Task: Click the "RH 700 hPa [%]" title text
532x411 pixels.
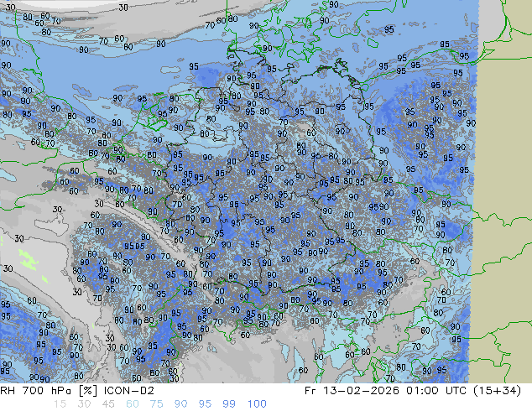Action: click(x=50, y=391)
